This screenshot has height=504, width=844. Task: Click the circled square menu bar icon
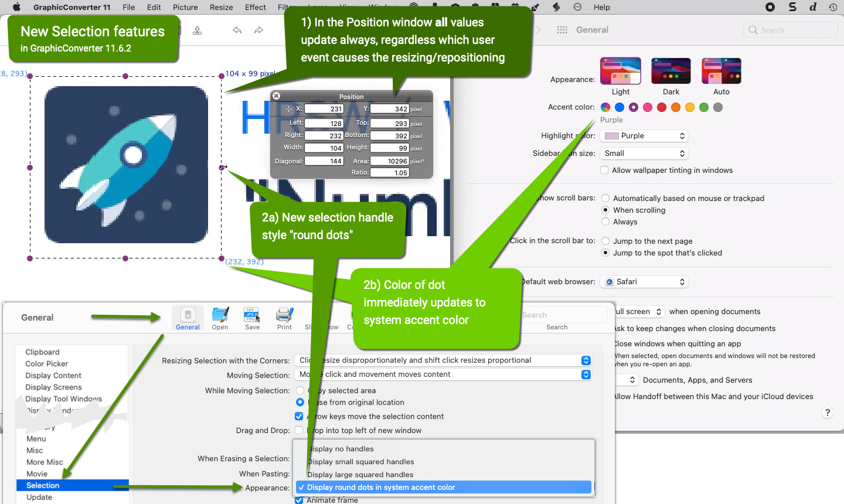point(770,7)
